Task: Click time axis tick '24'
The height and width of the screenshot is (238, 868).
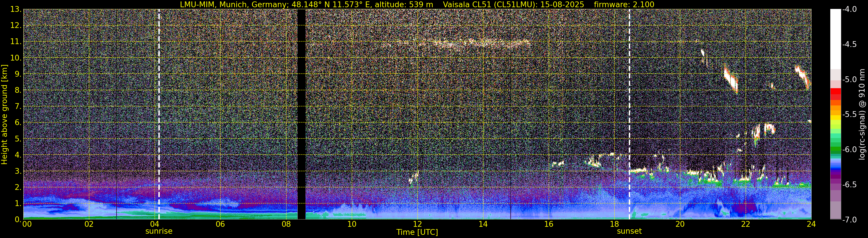Action: point(811,224)
